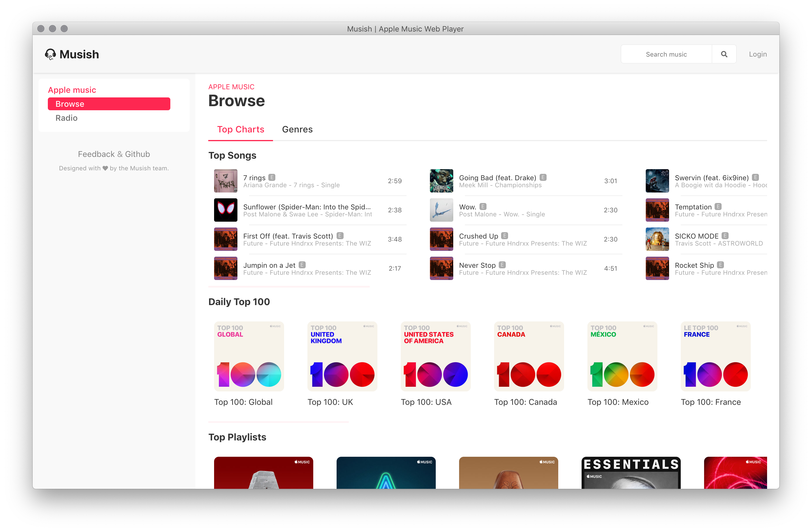The width and height of the screenshot is (812, 532).
Task: Click the 7 rings album cover
Action: (x=225, y=181)
